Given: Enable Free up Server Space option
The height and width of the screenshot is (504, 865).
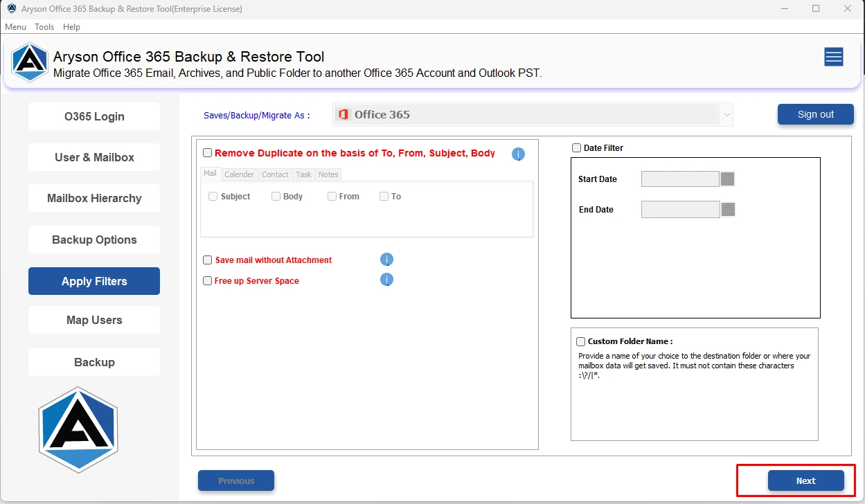Looking at the screenshot, I should point(207,281).
